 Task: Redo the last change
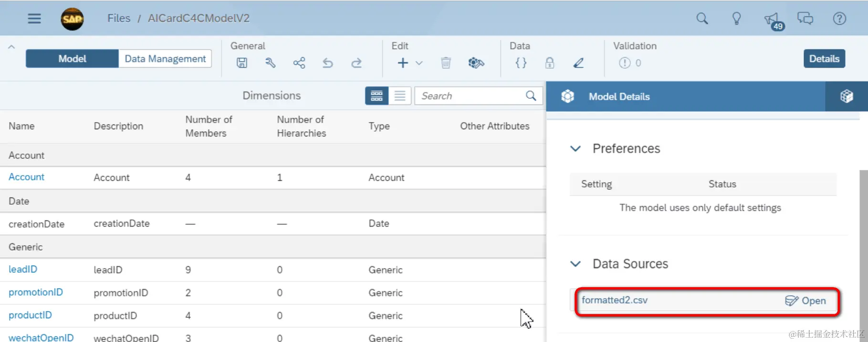[x=356, y=63]
